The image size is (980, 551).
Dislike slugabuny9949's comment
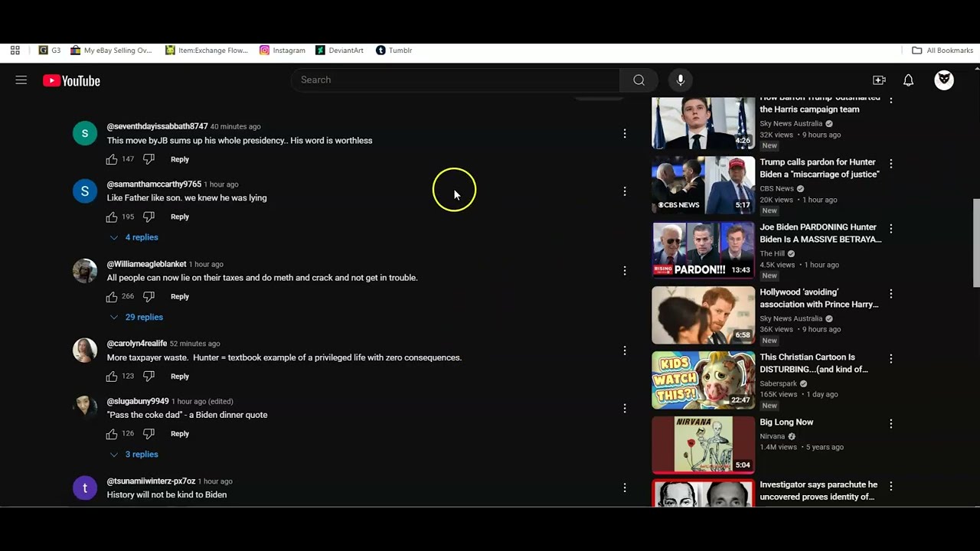[149, 433]
